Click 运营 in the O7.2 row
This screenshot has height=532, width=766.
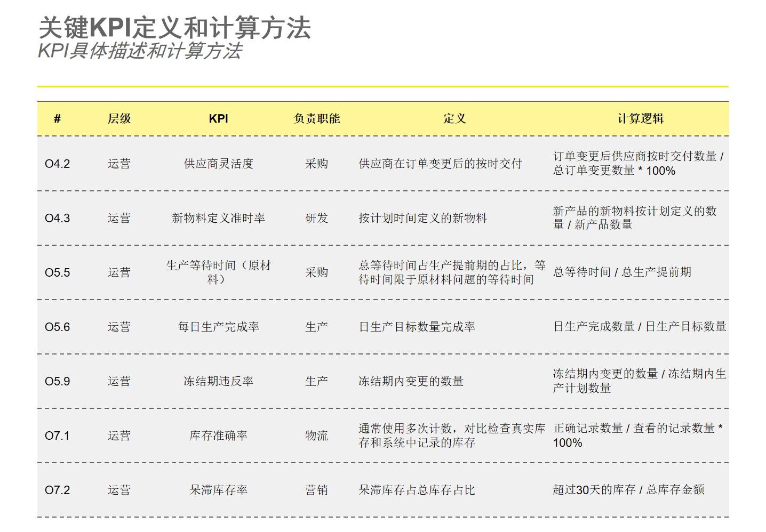[119, 490]
